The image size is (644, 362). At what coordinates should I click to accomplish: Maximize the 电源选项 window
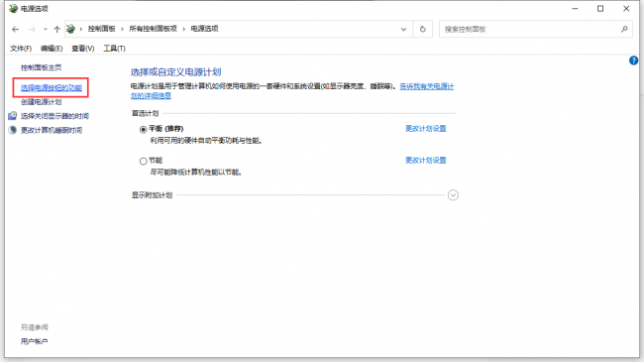click(600, 9)
